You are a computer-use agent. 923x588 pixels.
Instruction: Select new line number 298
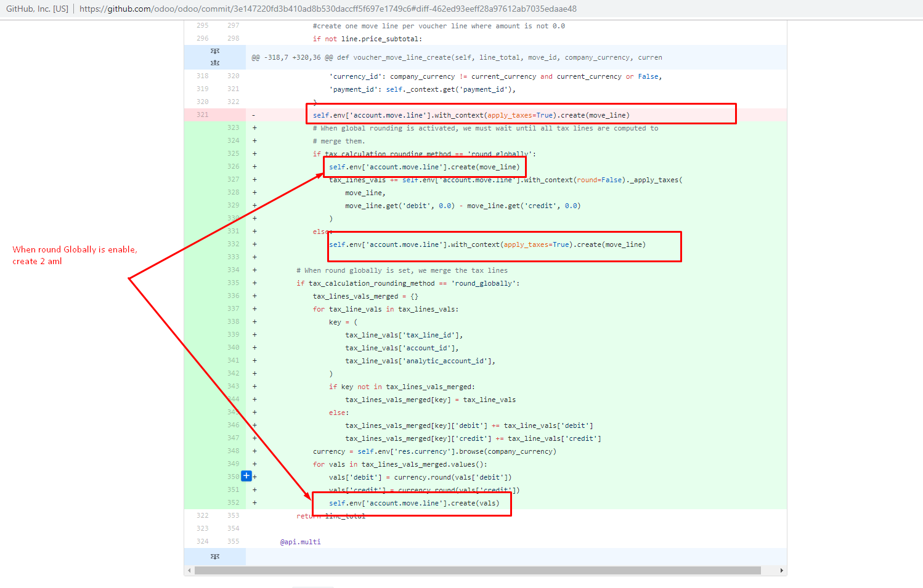pyautogui.click(x=234, y=38)
